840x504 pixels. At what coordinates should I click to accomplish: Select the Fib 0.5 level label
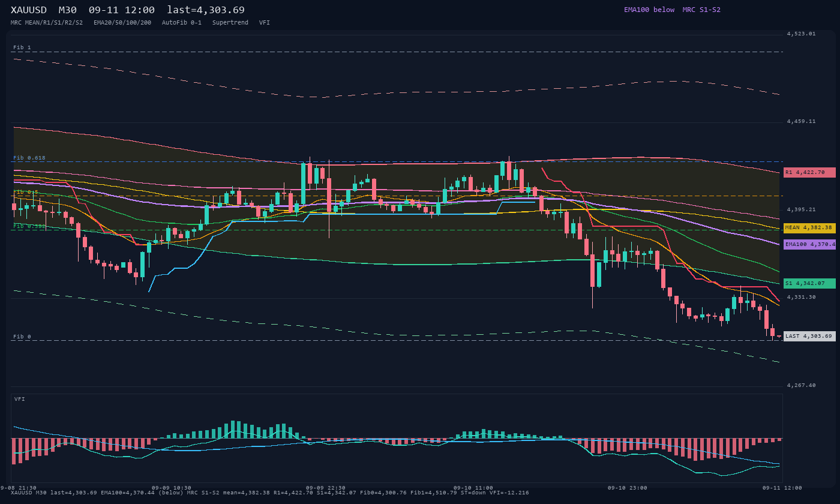point(26,192)
